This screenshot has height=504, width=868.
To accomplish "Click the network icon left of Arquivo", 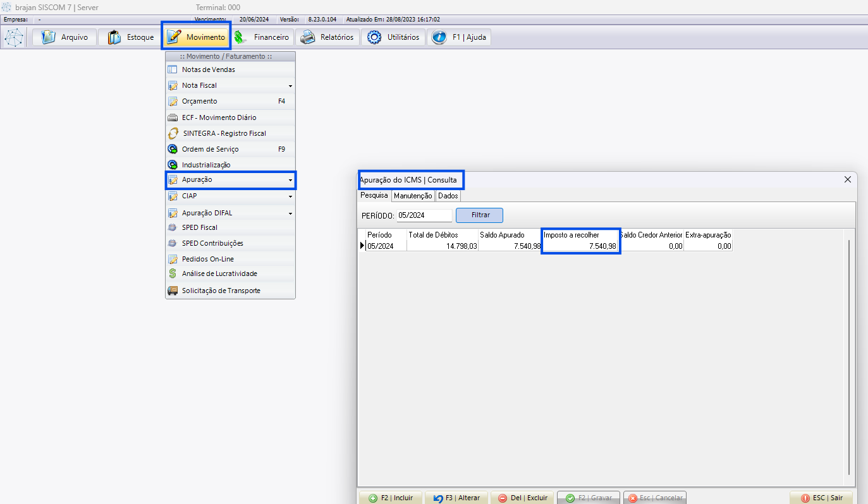I will [x=14, y=37].
